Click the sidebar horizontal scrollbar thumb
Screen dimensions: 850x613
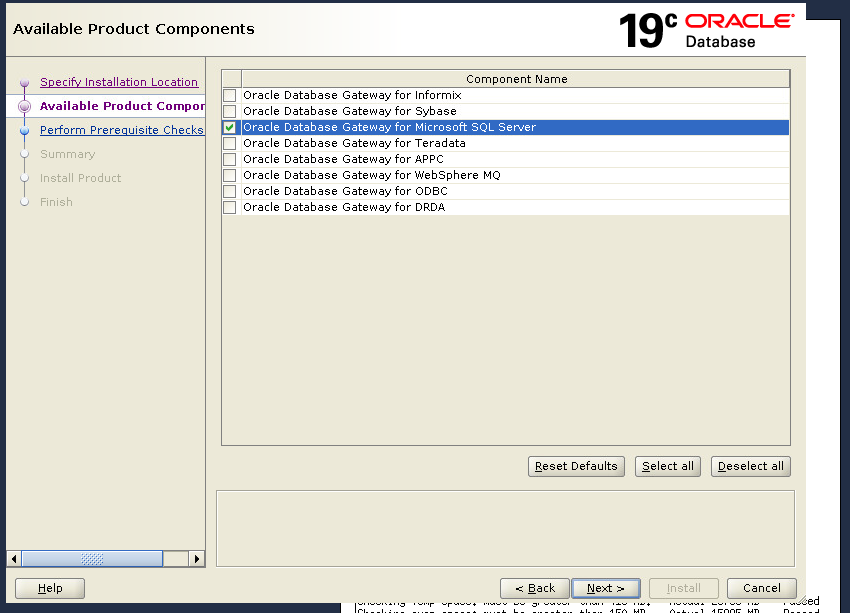92,558
